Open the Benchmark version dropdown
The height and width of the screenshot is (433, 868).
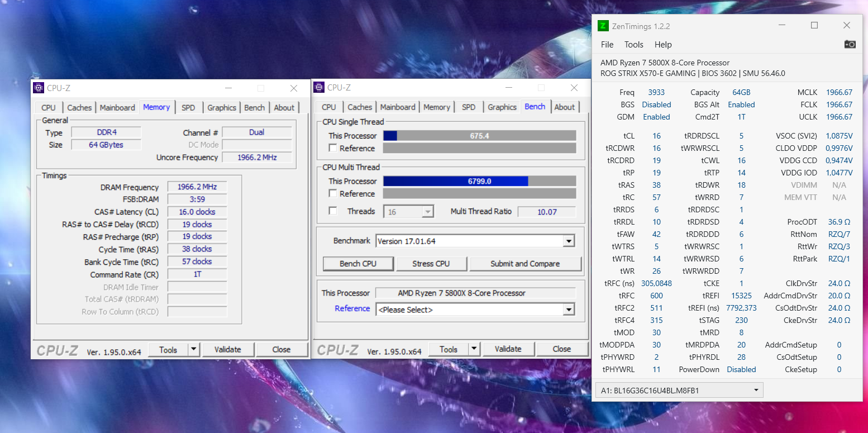pyautogui.click(x=569, y=241)
